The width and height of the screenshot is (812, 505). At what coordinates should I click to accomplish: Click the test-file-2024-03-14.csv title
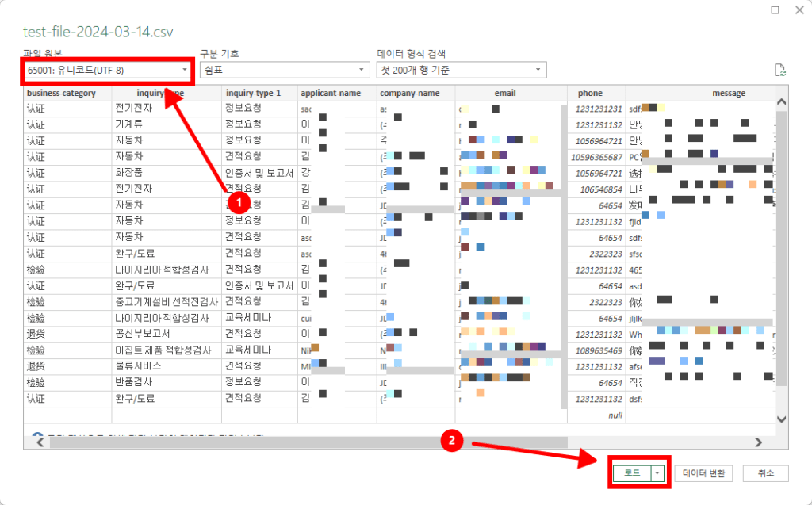click(98, 32)
